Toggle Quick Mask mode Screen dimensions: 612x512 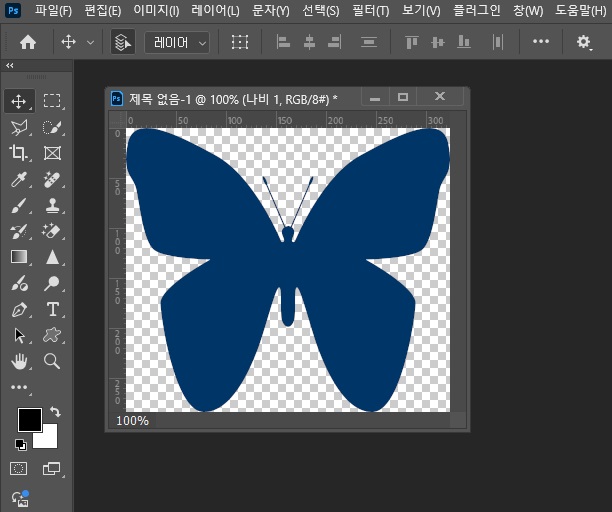18,468
